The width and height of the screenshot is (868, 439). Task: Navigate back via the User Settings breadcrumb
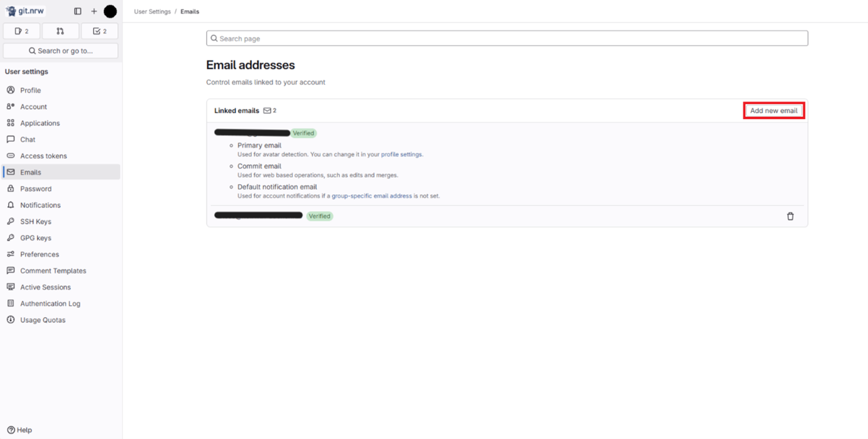(x=153, y=11)
